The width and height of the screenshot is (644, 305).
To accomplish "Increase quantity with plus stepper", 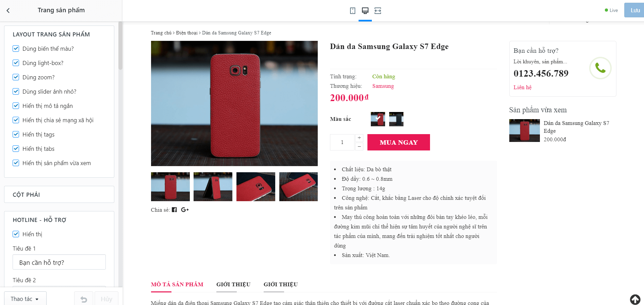I will pyautogui.click(x=359, y=138).
